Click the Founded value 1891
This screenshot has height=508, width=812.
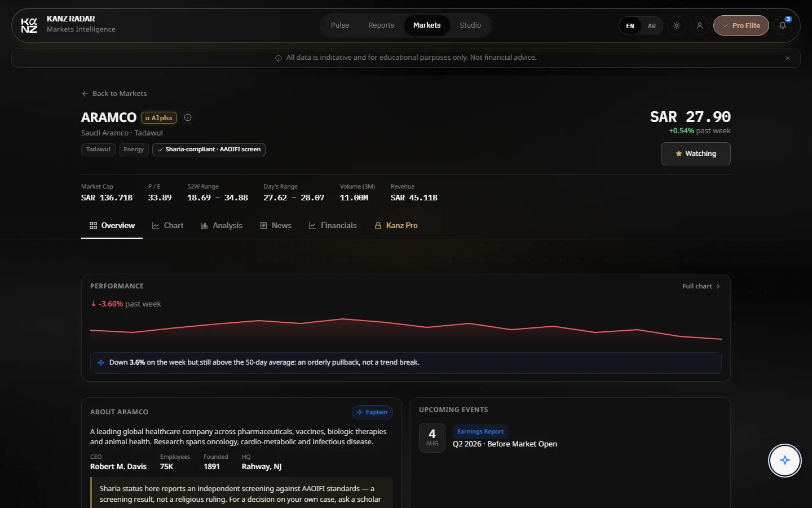tap(211, 467)
